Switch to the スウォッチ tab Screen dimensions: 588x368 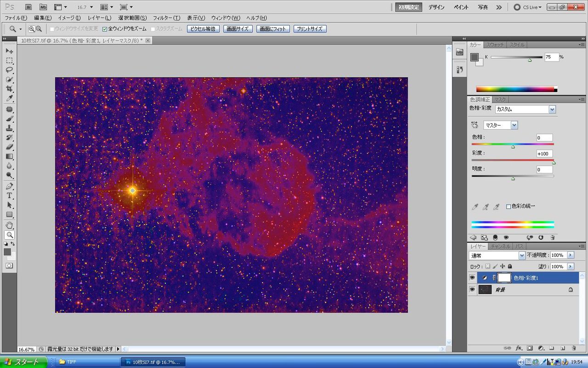coord(495,45)
